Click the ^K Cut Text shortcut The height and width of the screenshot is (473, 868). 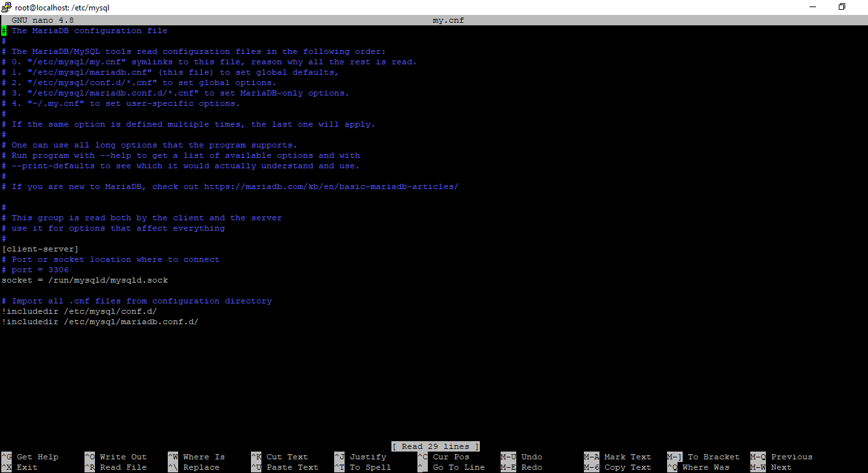tap(280, 457)
